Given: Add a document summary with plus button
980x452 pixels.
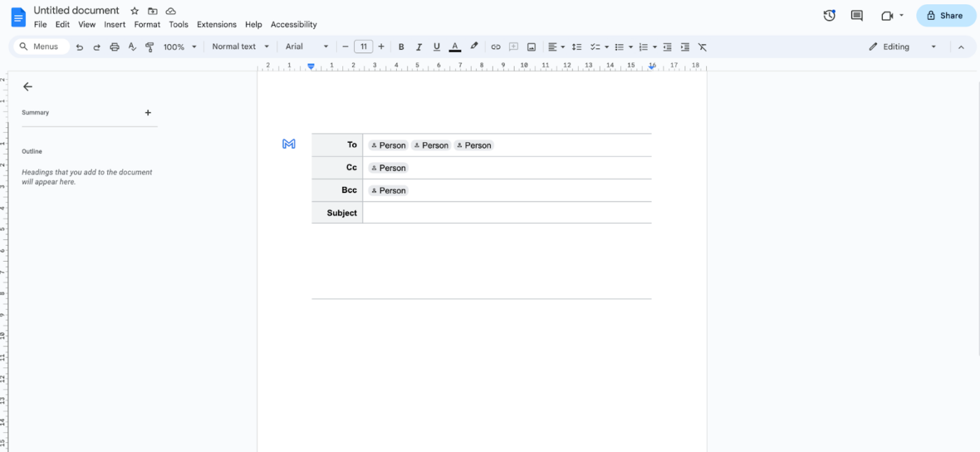Looking at the screenshot, I should (148, 112).
